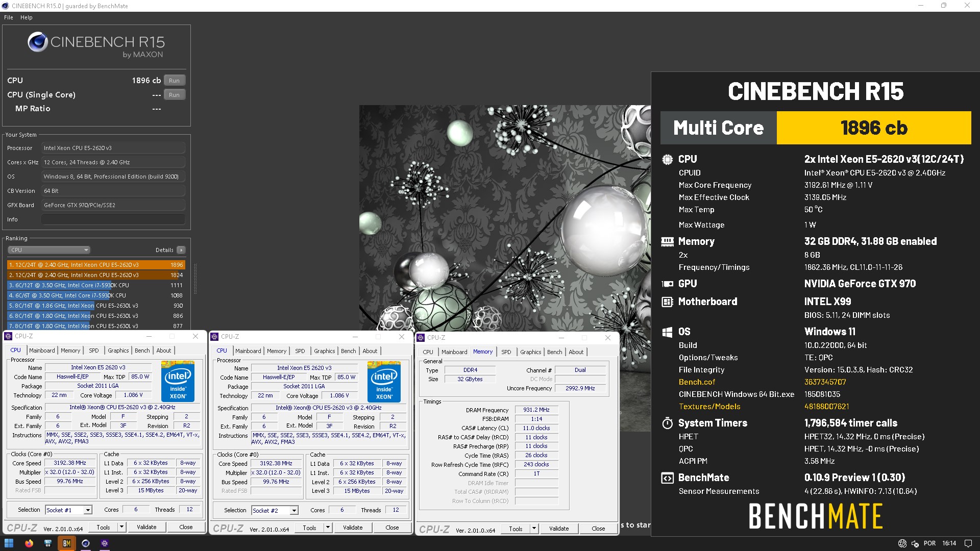Expand the CPU ranking type dropdown

(x=49, y=250)
